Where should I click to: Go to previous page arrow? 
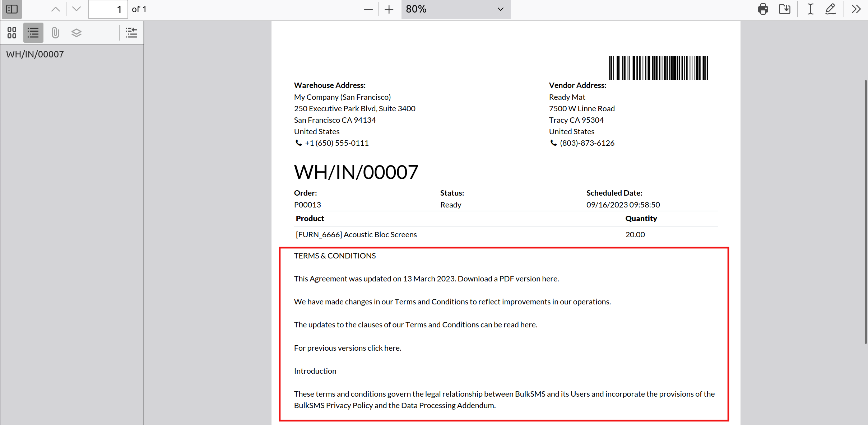[55, 9]
